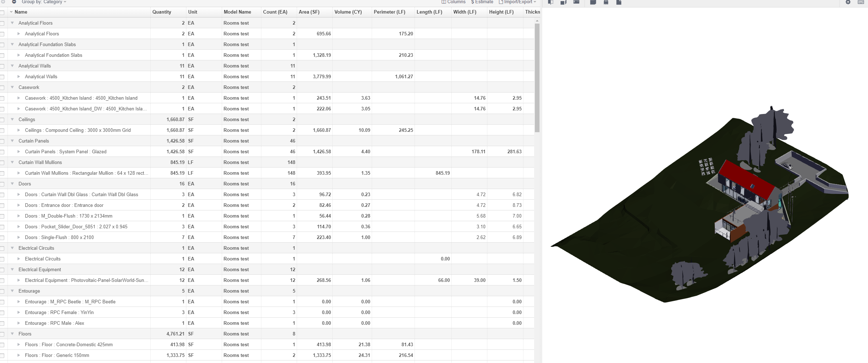
Task: Click the Estimate button
Action: tap(482, 2)
